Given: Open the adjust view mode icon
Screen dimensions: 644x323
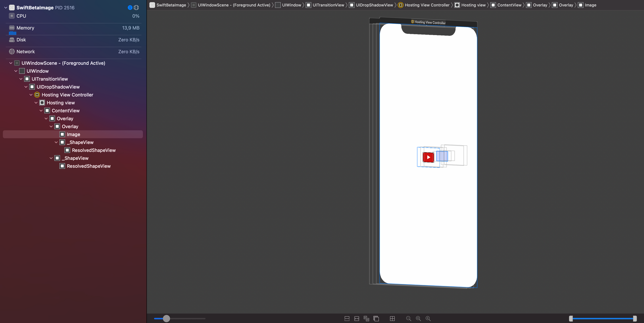Looking at the screenshot, I should coord(366,318).
